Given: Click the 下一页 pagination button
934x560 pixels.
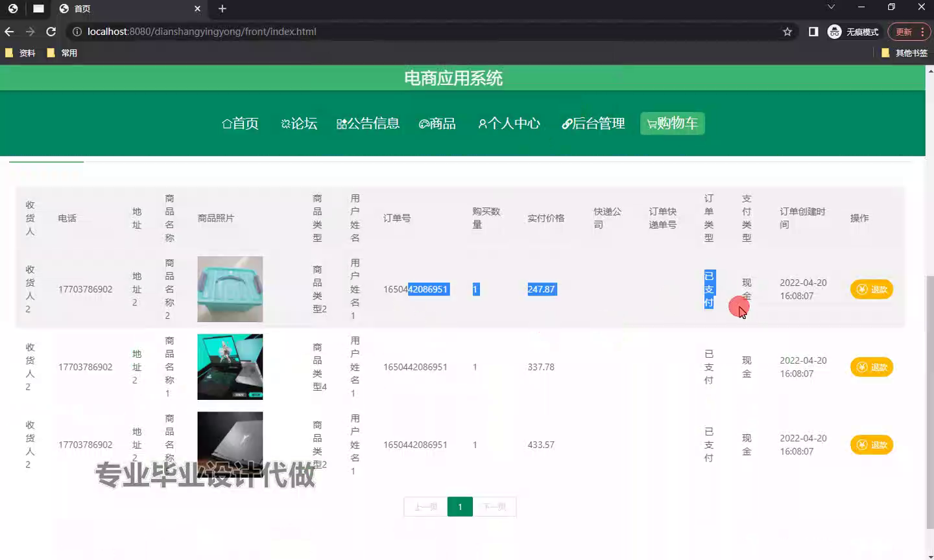Looking at the screenshot, I should coord(494,507).
